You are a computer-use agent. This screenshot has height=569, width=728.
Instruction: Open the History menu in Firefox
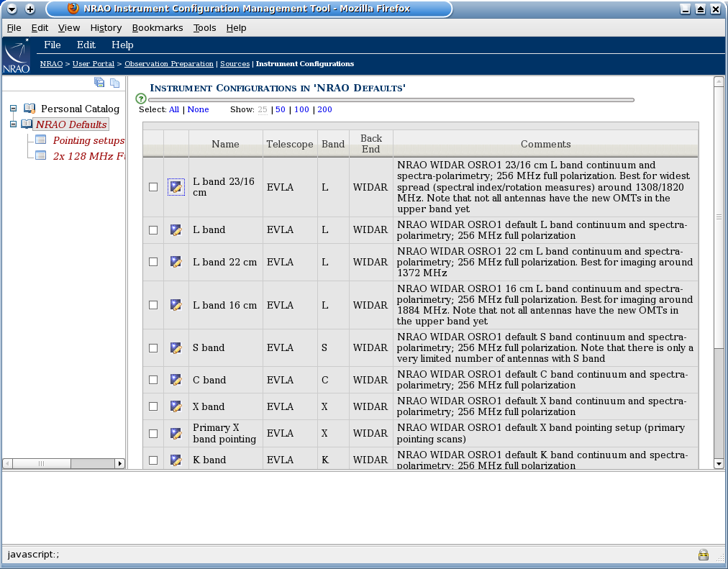[106, 27]
